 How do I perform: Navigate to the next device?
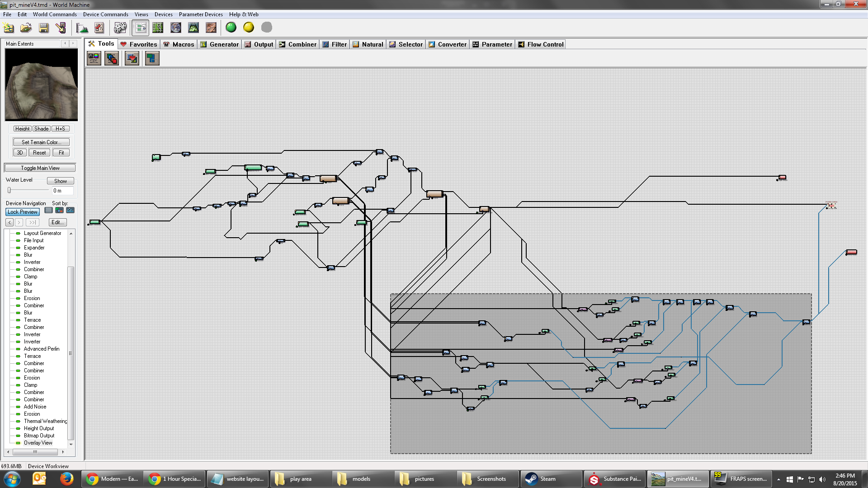(x=19, y=222)
